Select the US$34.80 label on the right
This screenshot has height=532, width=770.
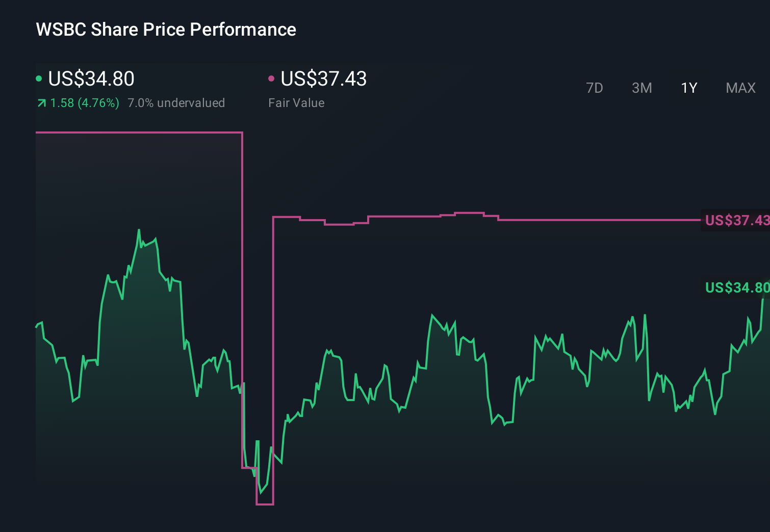(x=736, y=287)
